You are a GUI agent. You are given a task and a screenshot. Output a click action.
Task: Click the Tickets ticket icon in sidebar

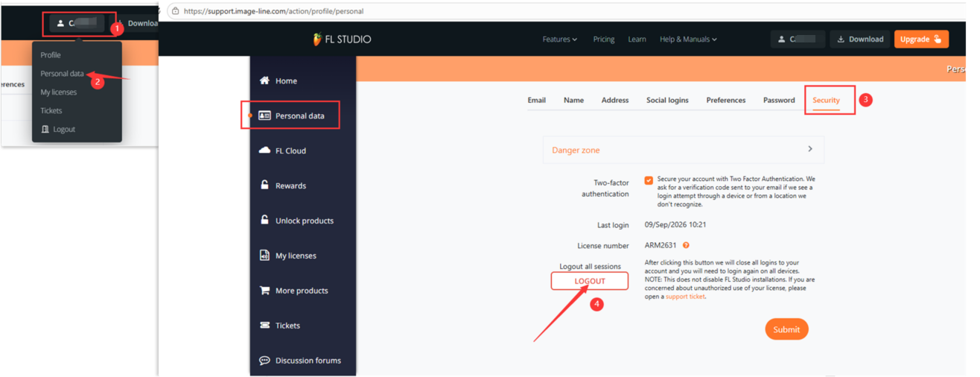coord(264,325)
